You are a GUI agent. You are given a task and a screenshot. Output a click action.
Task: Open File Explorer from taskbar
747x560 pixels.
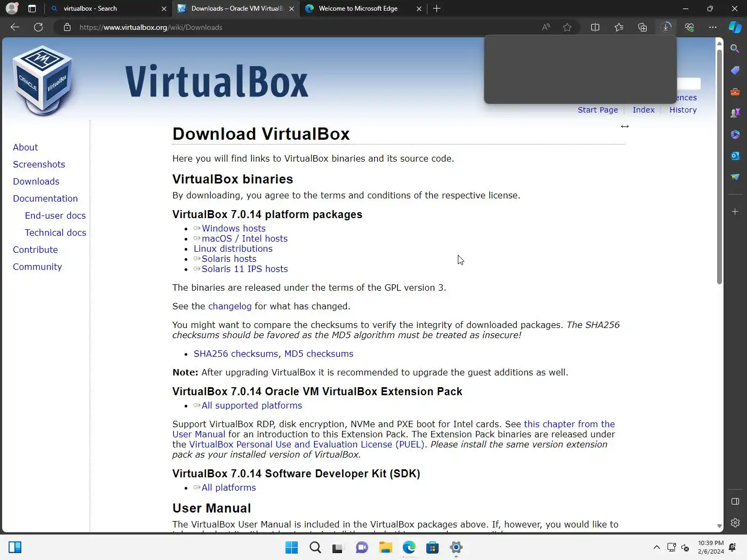tap(385, 547)
